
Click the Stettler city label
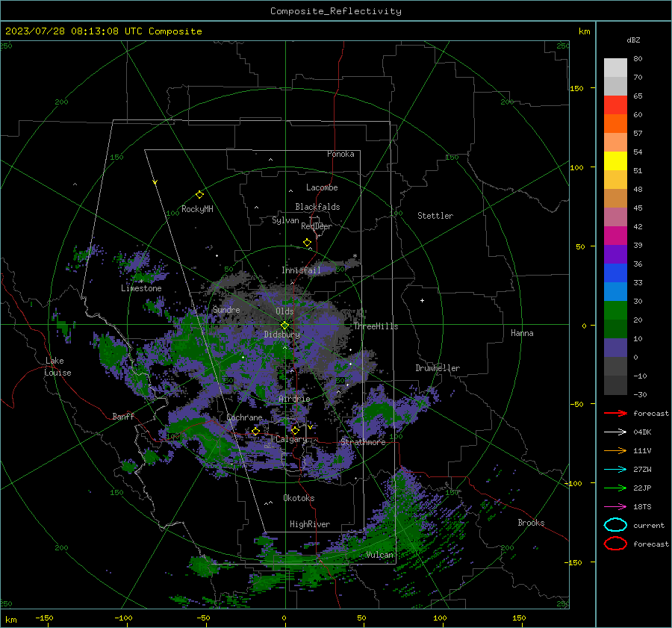click(x=435, y=216)
